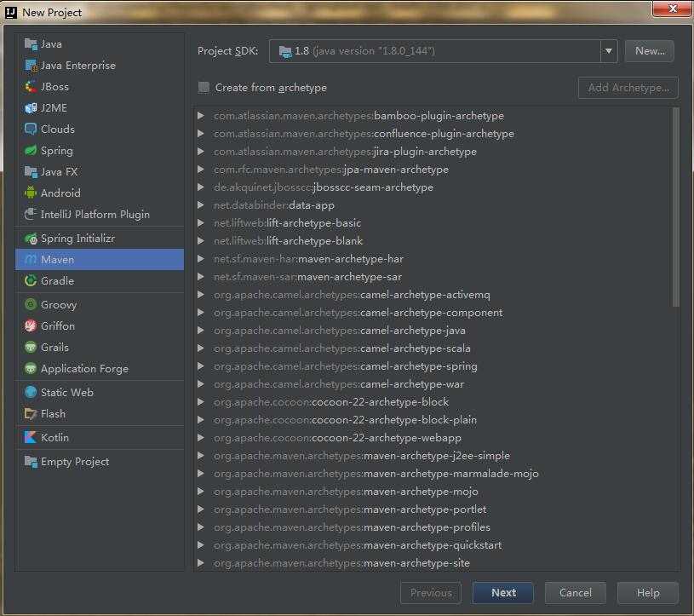
Task: Click the New... SDK button
Action: (650, 51)
